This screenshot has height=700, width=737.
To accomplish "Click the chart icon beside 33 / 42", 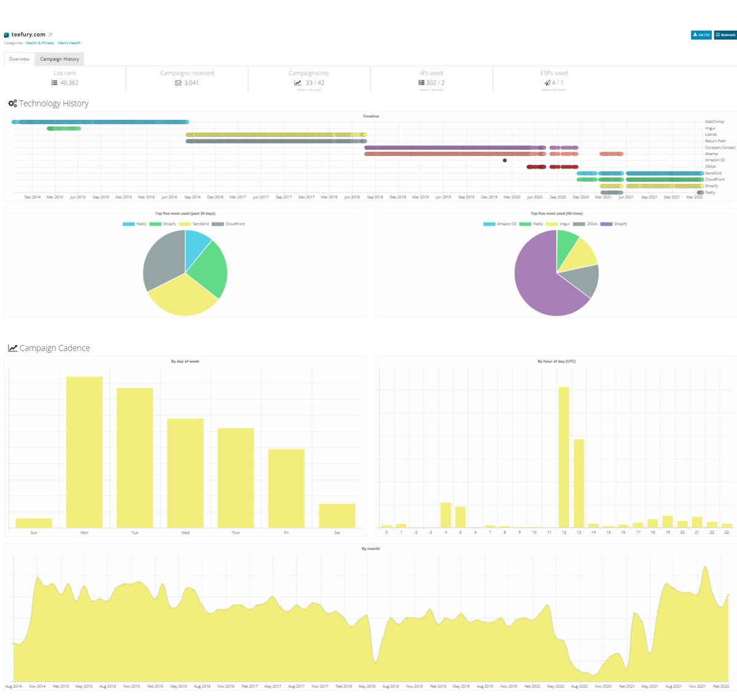I will pyautogui.click(x=298, y=83).
